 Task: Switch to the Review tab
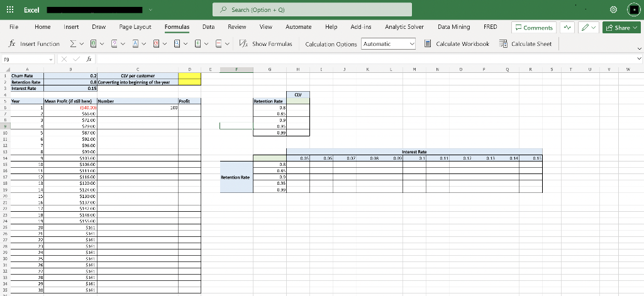[237, 26]
